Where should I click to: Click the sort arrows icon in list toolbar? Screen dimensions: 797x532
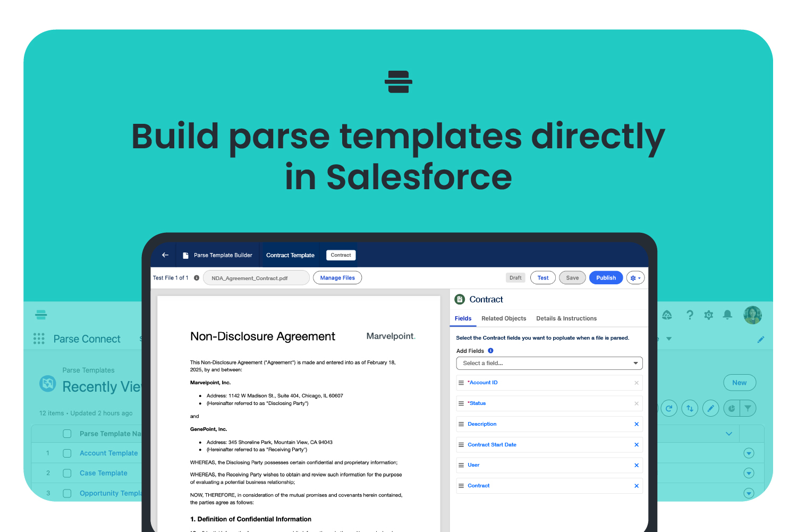tap(690, 408)
